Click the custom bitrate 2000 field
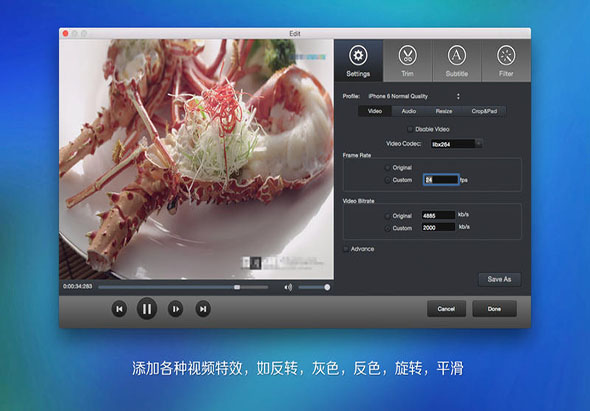590x411 pixels. [438, 228]
